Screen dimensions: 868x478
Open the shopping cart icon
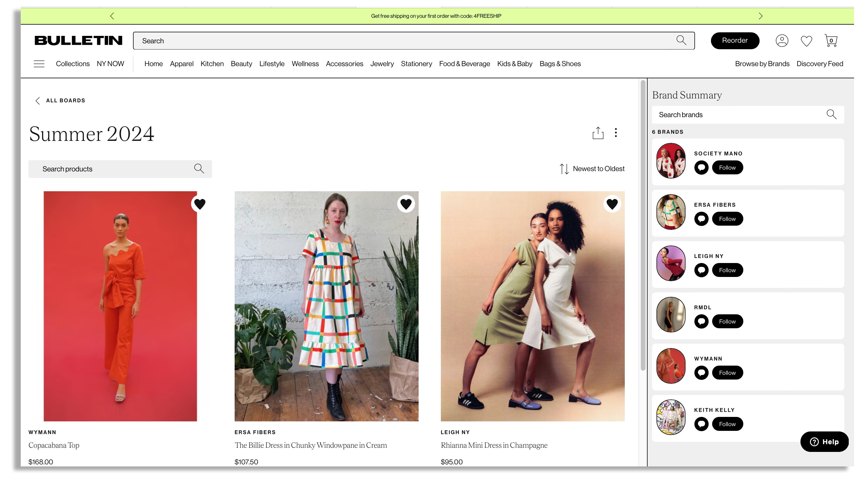point(831,41)
